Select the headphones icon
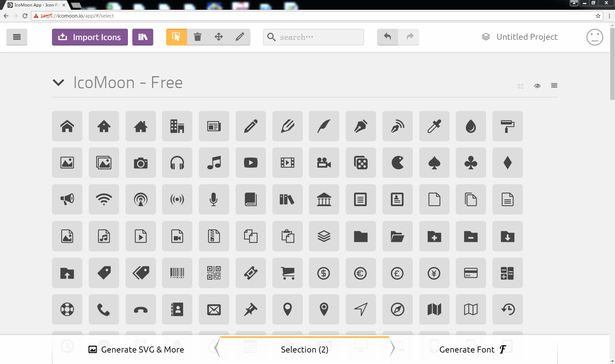This screenshot has height=364, width=615. coord(177,163)
